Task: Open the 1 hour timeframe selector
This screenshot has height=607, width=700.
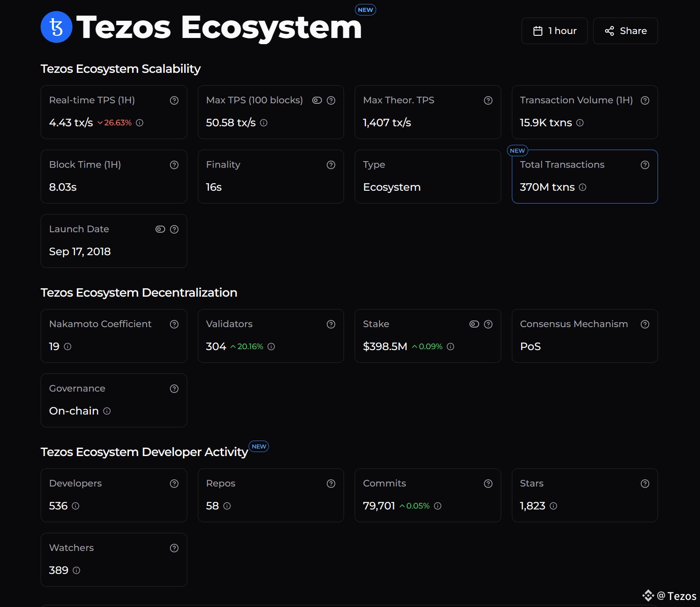Action: pos(554,31)
